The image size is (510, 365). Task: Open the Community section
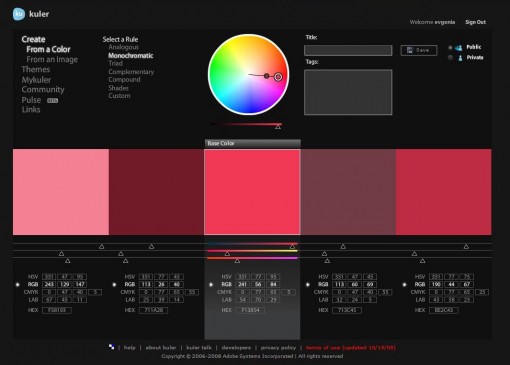pos(43,90)
